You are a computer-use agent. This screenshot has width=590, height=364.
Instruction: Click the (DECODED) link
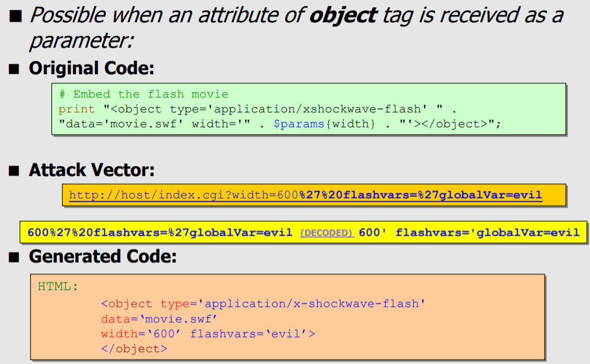click(x=327, y=233)
